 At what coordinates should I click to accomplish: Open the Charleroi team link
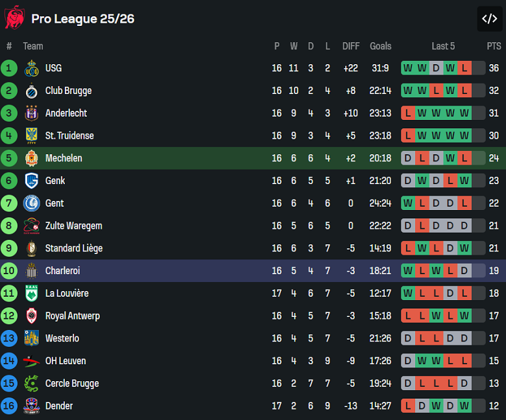(x=62, y=271)
